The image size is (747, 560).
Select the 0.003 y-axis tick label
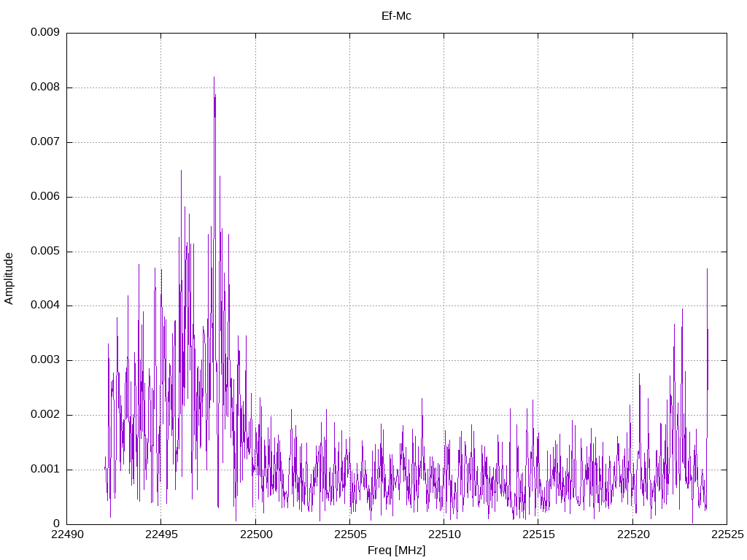44,360
